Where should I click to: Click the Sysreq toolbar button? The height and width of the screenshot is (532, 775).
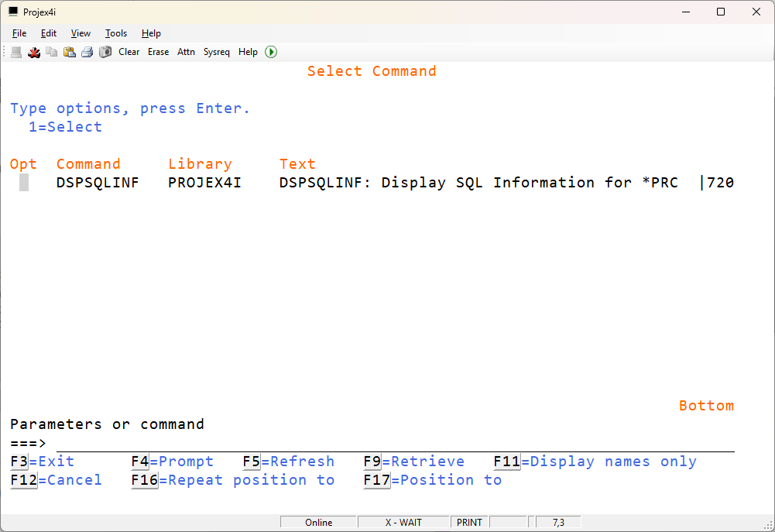[217, 52]
